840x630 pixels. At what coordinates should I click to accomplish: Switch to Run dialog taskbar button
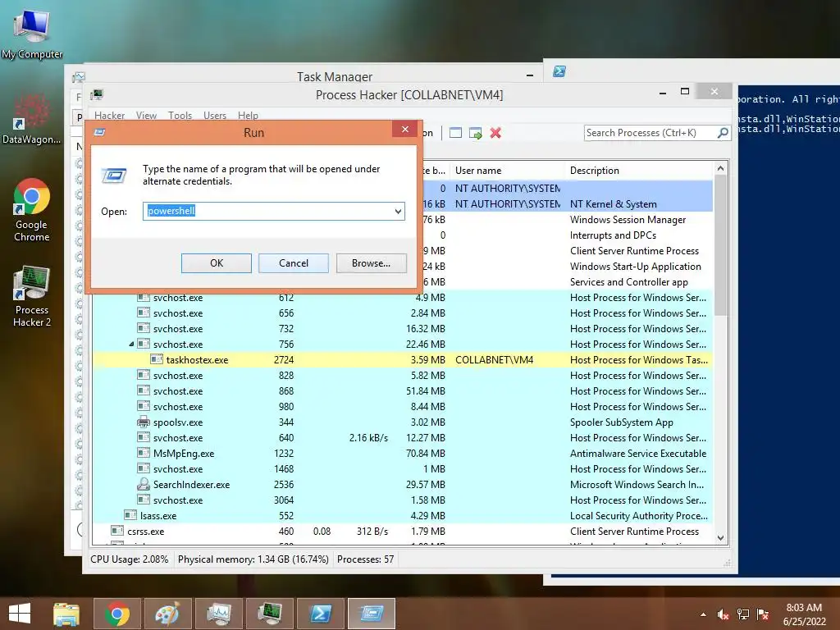(x=372, y=614)
